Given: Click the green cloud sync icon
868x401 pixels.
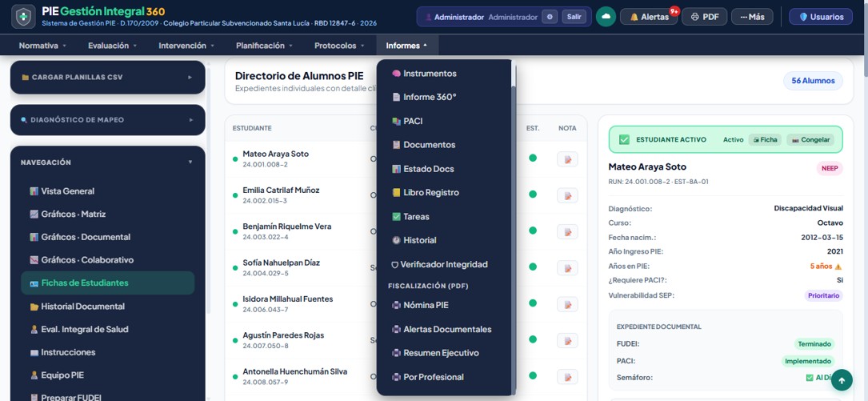Looking at the screenshot, I should [x=606, y=17].
